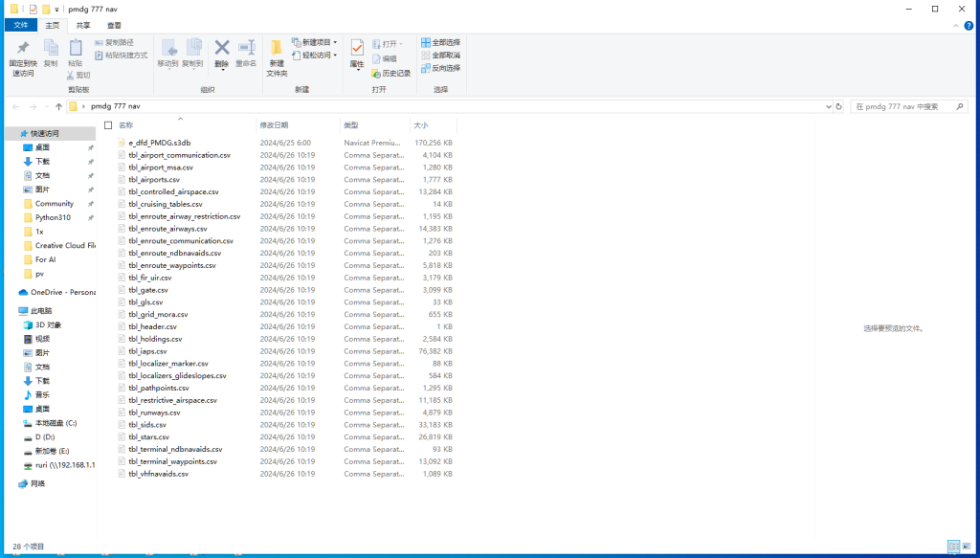This screenshot has height=558, width=980.
Task: Click 全部选择 (select all) in ribbon
Action: 440,43
